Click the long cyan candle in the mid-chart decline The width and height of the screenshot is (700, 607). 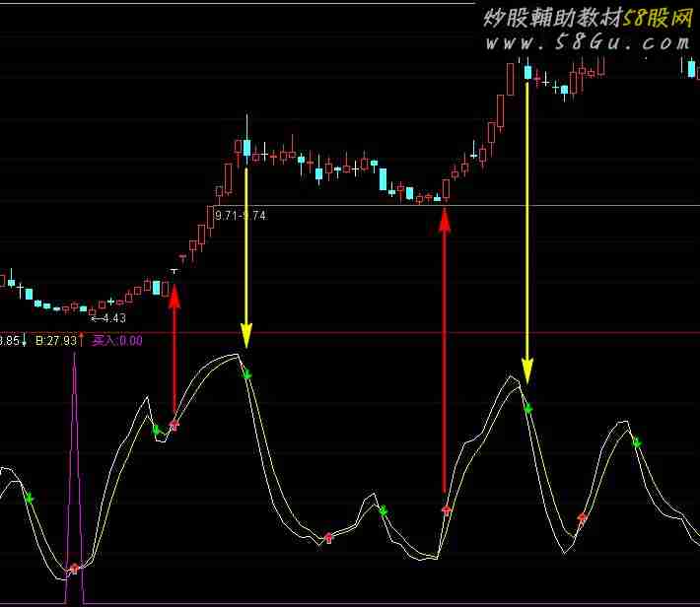(x=384, y=179)
